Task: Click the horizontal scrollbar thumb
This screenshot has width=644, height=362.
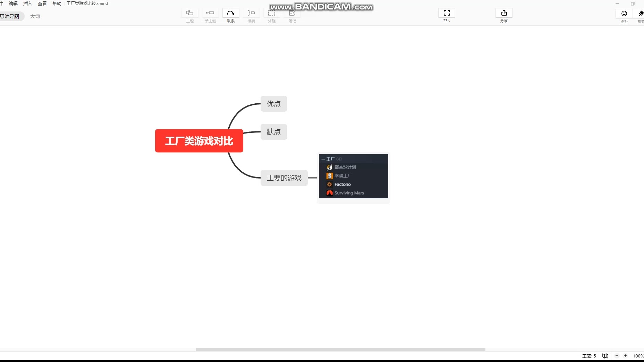Action: pyautogui.click(x=341, y=350)
